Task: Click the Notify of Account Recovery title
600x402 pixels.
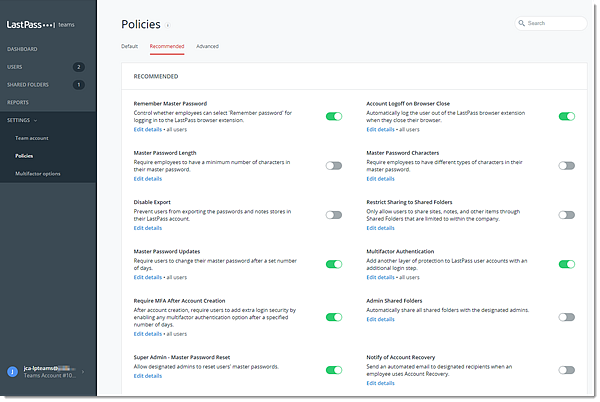Action: click(401, 357)
